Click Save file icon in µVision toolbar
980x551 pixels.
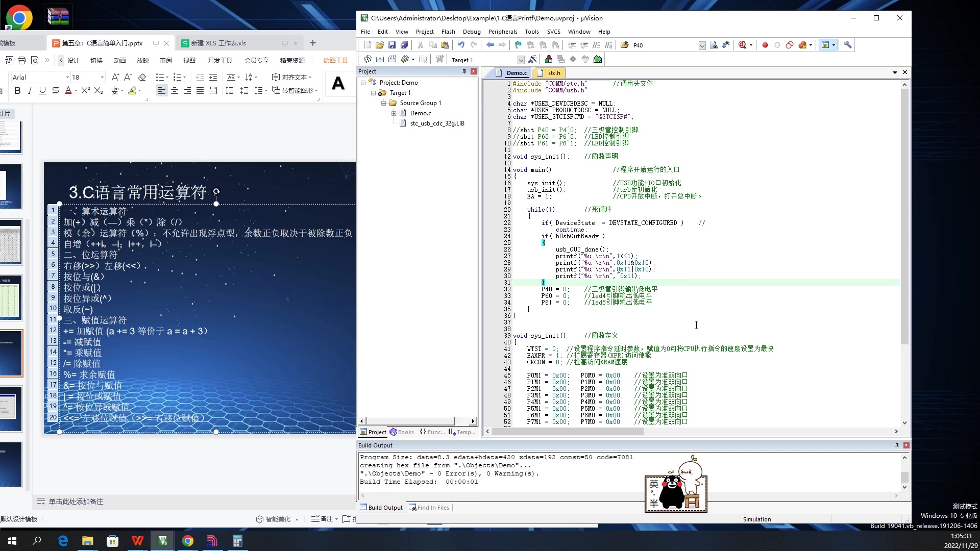392,45
